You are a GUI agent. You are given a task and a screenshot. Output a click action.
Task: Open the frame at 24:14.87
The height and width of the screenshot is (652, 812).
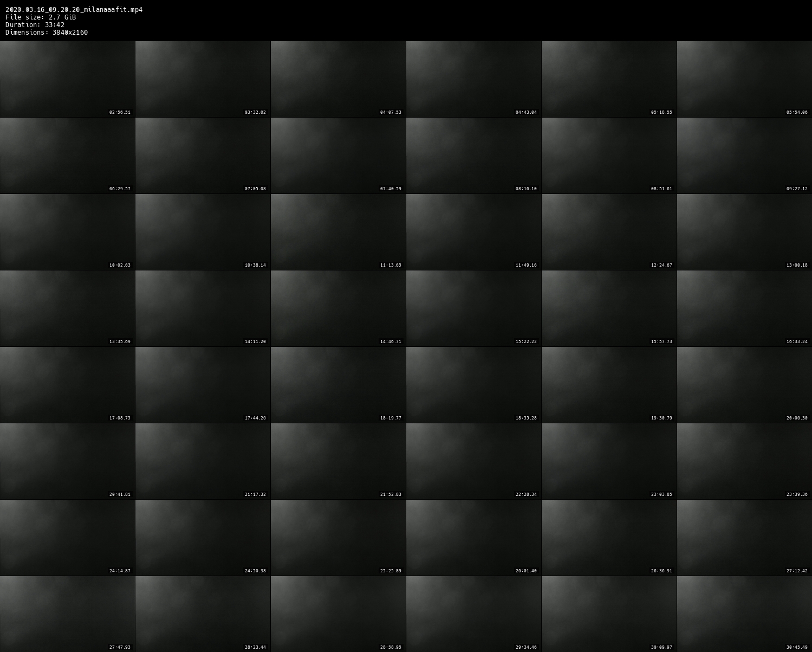point(67,538)
